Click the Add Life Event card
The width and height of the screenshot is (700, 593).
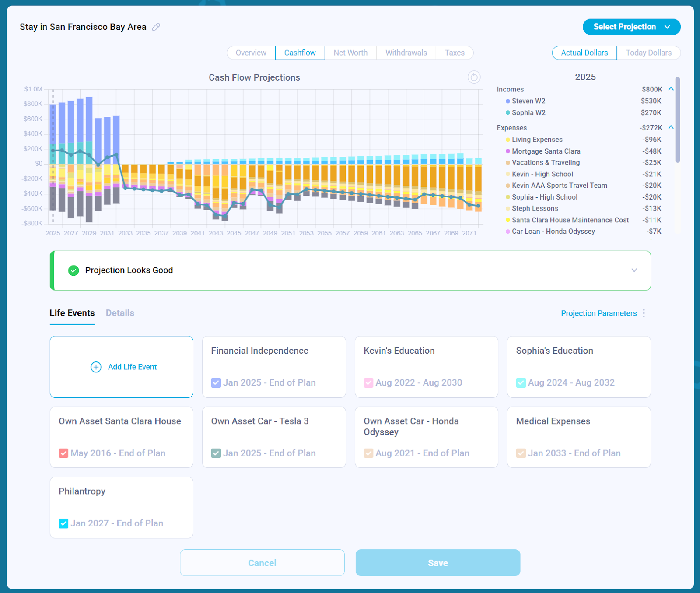pos(122,367)
